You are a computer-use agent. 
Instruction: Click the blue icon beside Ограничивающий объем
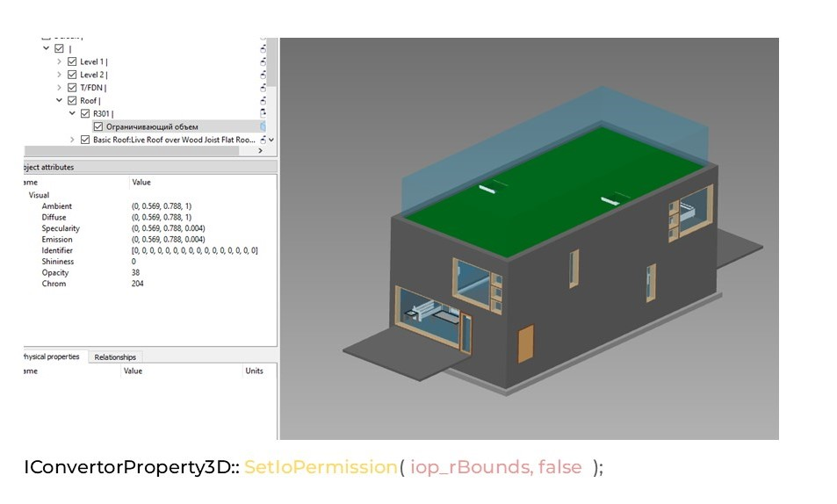tap(263, 127)
